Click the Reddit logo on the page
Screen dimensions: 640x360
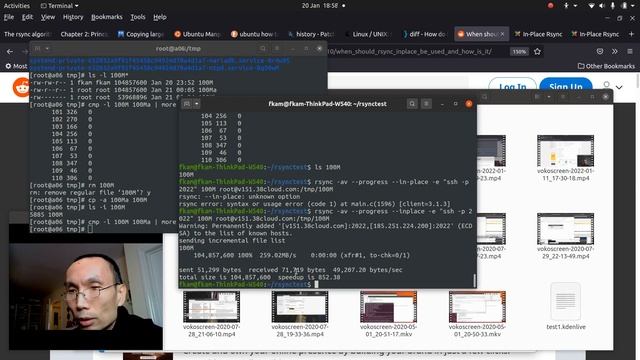coord(21,87)
